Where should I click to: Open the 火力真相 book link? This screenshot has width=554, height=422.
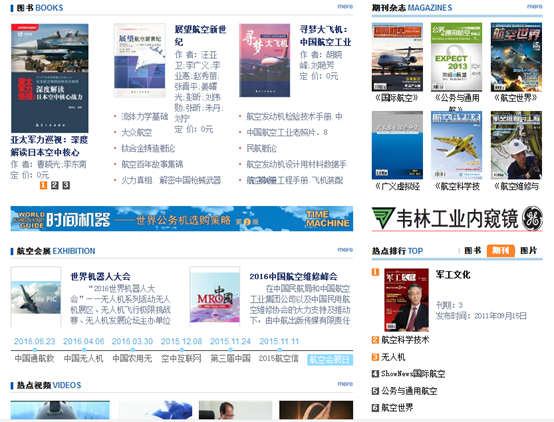click(x=172, y=180)
